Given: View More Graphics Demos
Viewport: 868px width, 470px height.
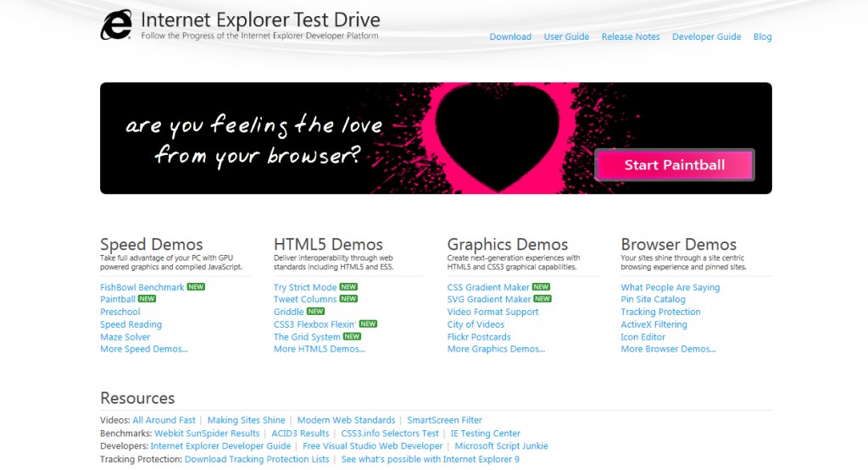Looking at the screenshot, I should click(496, 349).
